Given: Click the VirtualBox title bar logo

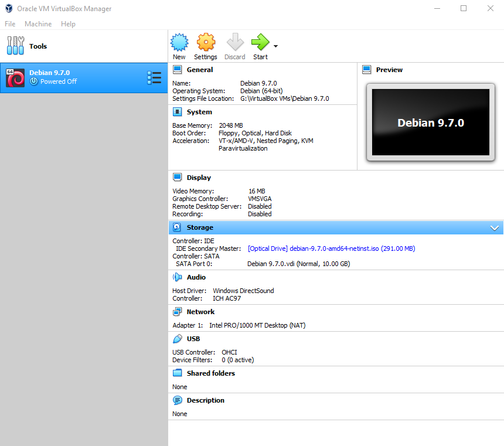Looking at the screenshot, I should click(9, 8).
